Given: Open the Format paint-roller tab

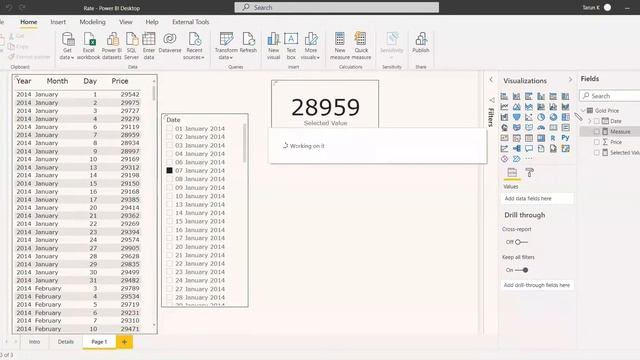Looking at the screenshot, I should [x=529, y=173].
